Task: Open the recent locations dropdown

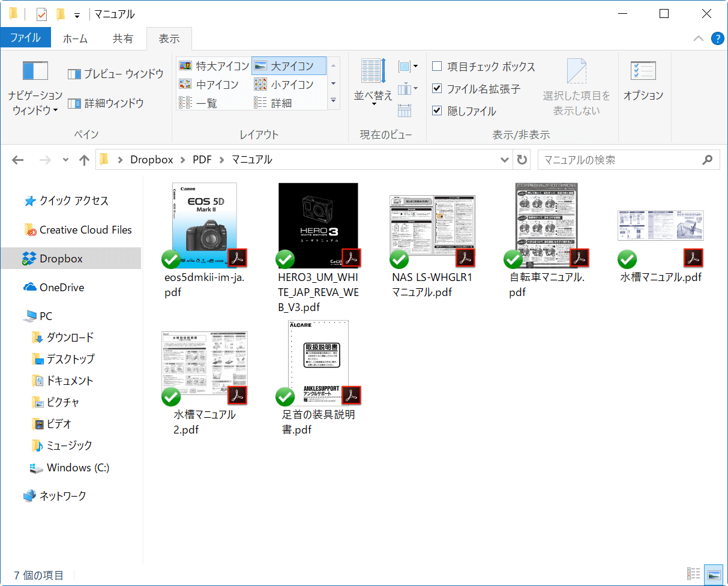Action: [x=65, y=160]
